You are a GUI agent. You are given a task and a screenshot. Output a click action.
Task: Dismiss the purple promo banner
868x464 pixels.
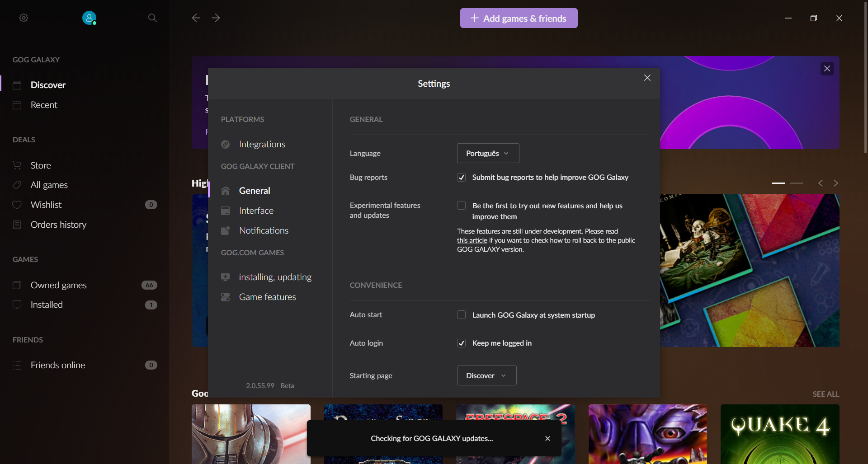pos(827,69)
